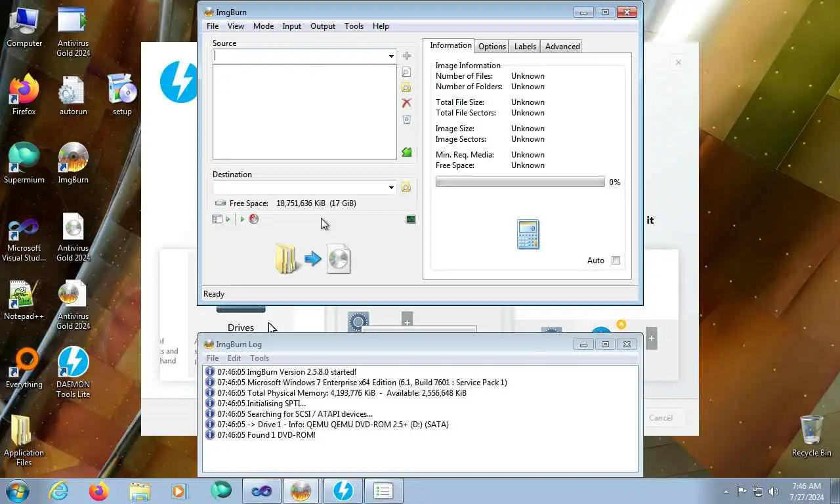This screenshot has width=840, height=504.
Task: Click the volume speaker tray icon
Action: point(774,492)
